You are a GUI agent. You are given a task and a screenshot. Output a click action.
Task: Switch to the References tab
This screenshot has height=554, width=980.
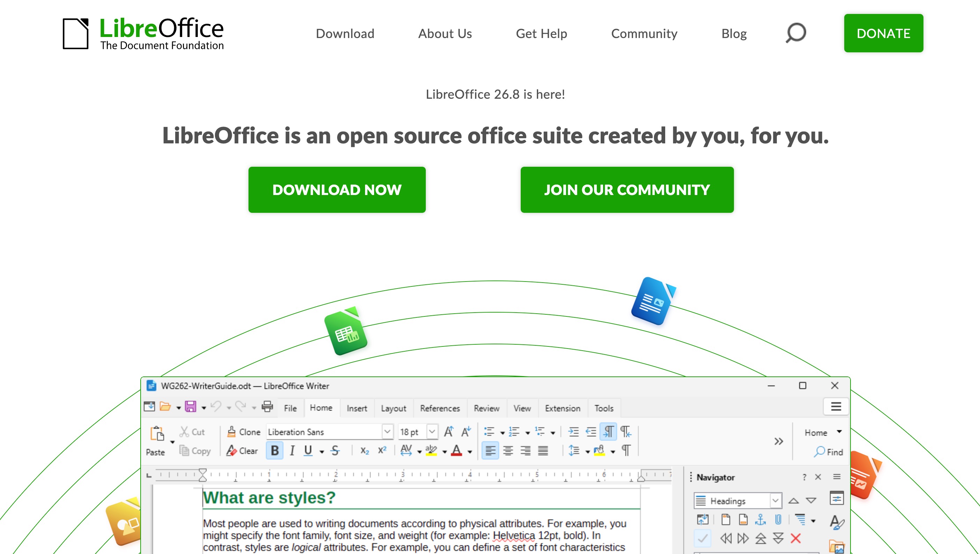point(440,408)
